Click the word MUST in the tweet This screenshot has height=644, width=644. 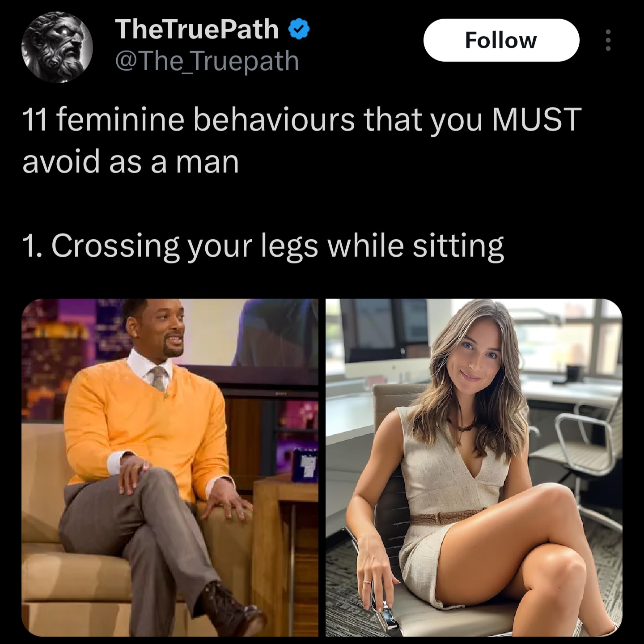click(537, 120)
